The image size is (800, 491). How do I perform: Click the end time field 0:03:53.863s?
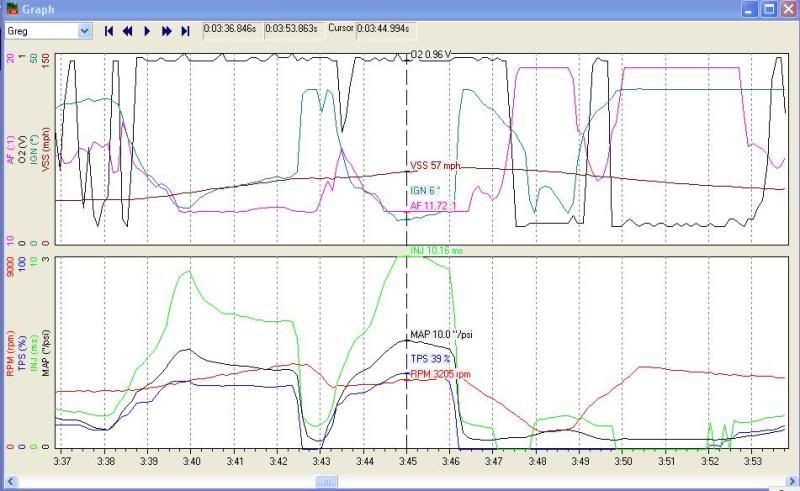click(x=293, y=29)
